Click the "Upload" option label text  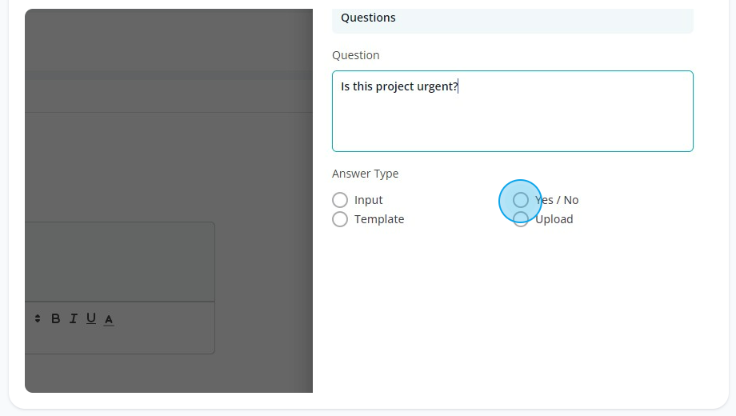[x=554, y=219]
